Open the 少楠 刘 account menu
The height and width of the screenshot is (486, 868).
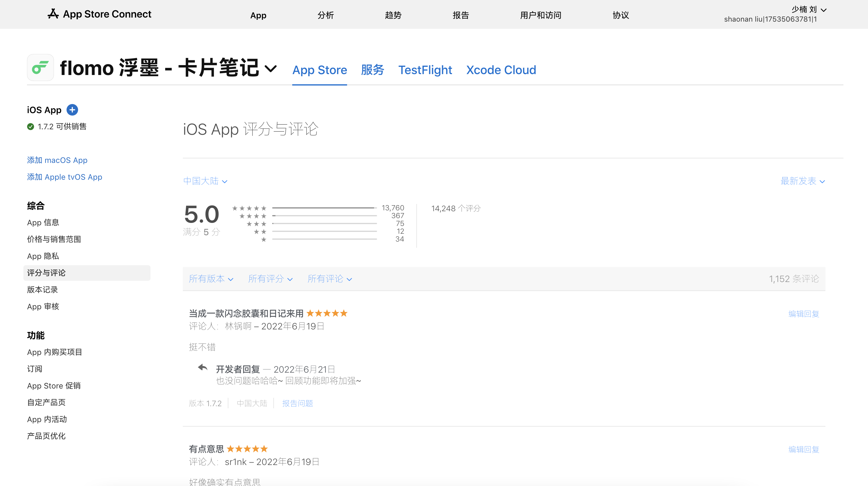808,9
